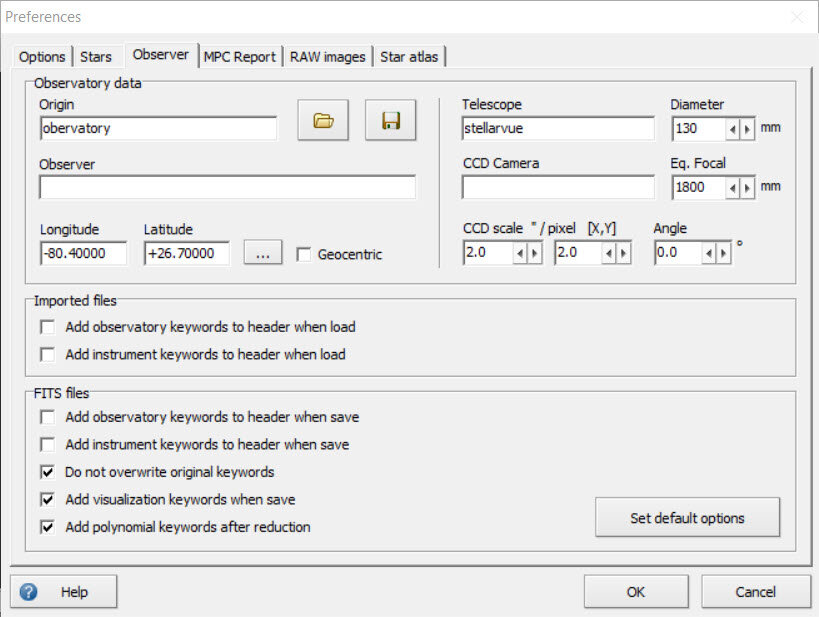The width and height of the screenshot is (819, 617).
Task: Click the empty CCD Camera field
Action: [x=558, y=187]
